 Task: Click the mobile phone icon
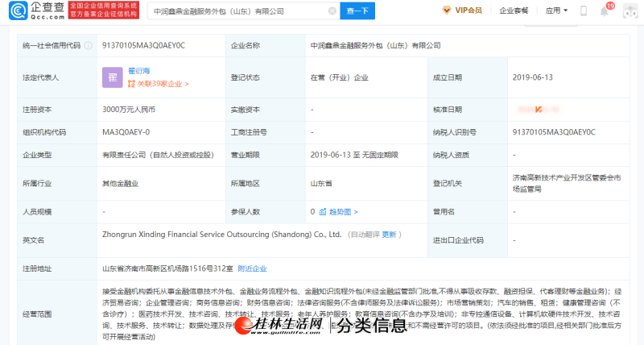583,10
